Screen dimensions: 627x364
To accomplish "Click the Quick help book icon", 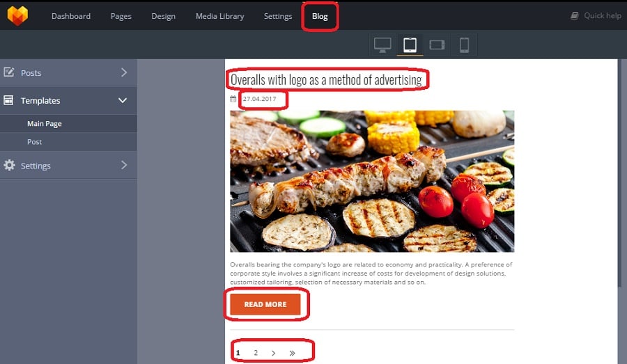I will click(575, 16).
